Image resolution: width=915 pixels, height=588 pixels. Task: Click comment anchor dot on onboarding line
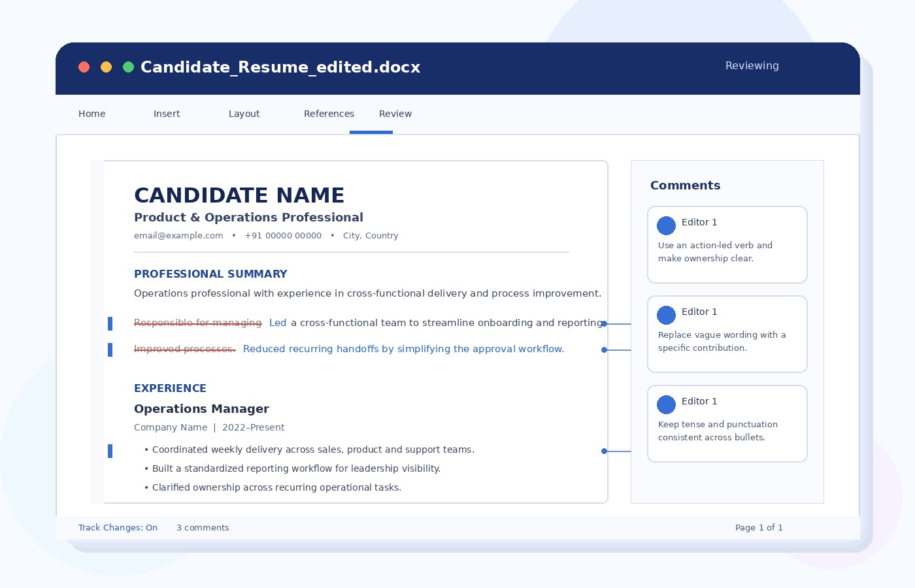coord(604,323)
